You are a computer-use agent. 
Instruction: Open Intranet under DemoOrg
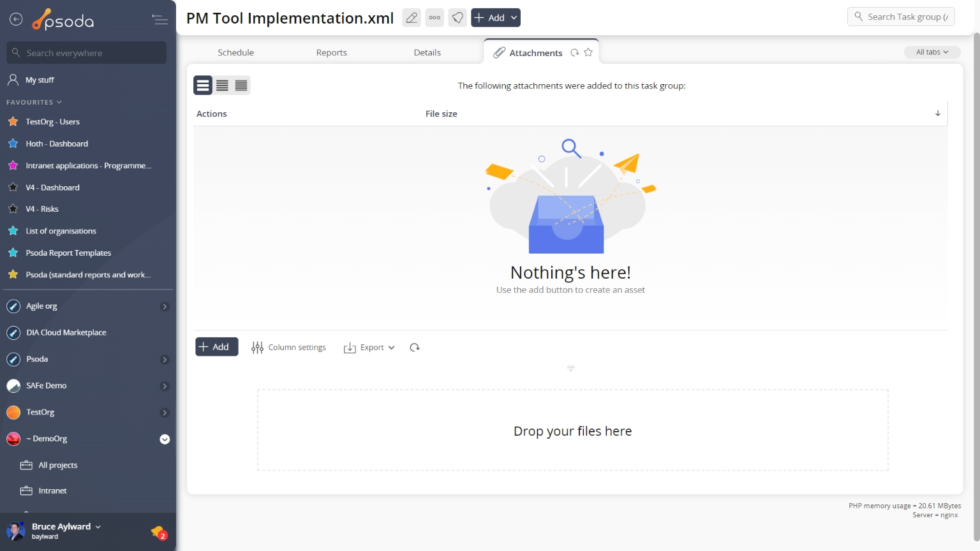[52, 491]
